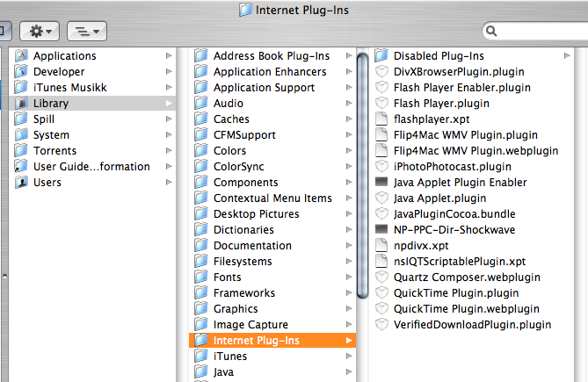Open the Action gear menu button
588x382 pixels.
pyautogui.click(x=40, y=31)
